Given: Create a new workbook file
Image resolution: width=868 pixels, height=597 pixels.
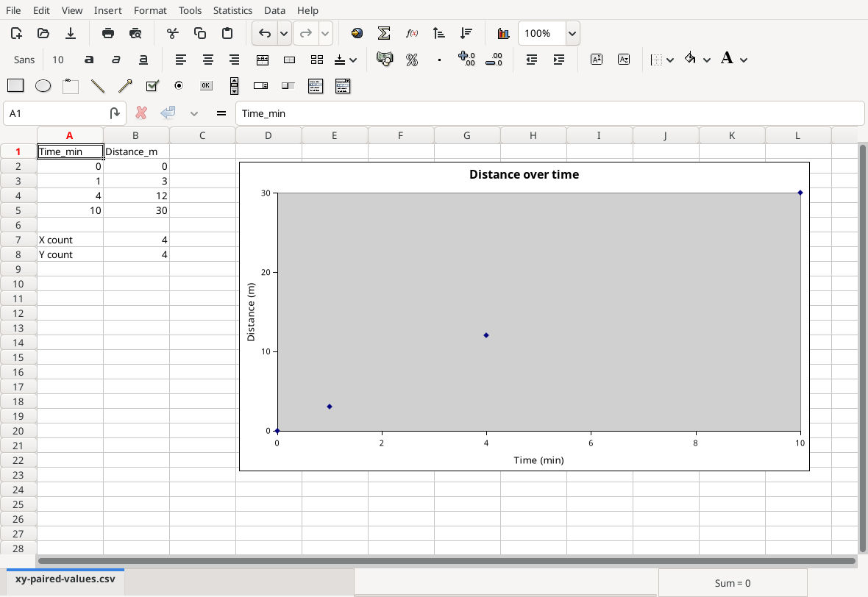Looking at the screenshot, I should (x=16, y=33).
